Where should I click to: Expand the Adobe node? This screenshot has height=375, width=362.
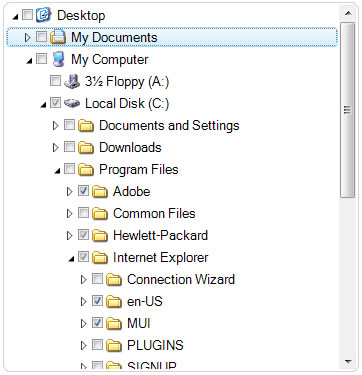[69, 192]
